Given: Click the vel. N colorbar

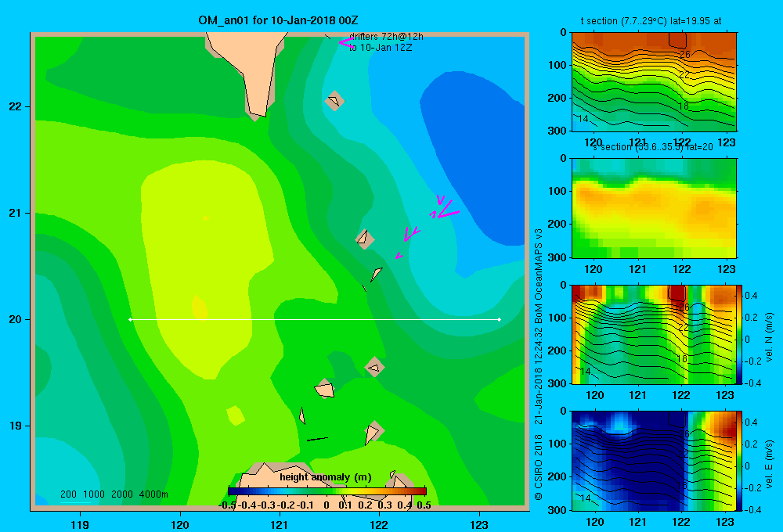Looking at the screenshot, I should tap(740, 334).
